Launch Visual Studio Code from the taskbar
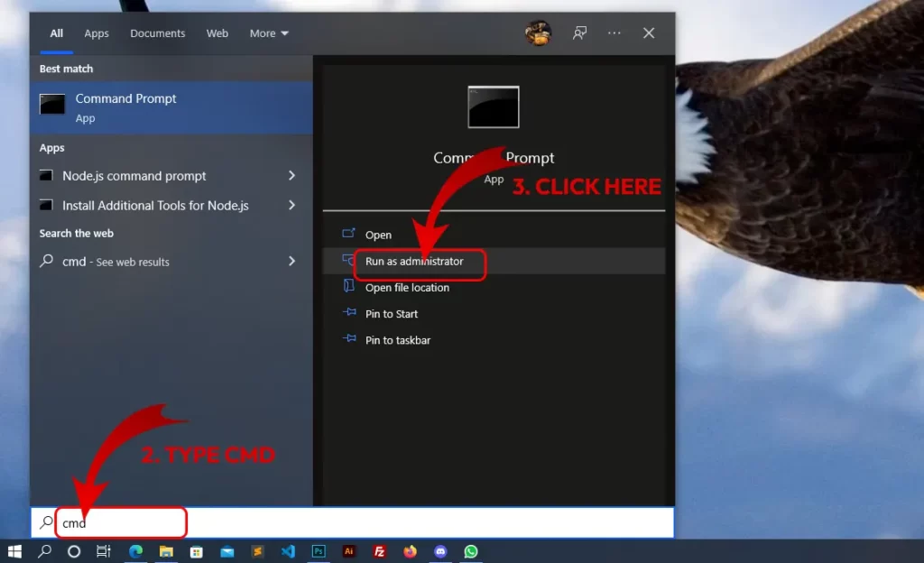The image size is (924, 563). point(288,551)
